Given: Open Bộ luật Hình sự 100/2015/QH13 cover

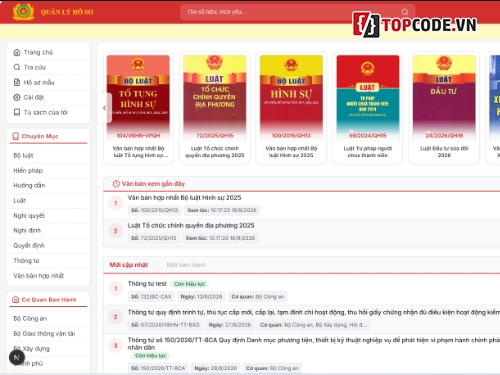Looking at the screenshot, I should (x=291, y=97).
